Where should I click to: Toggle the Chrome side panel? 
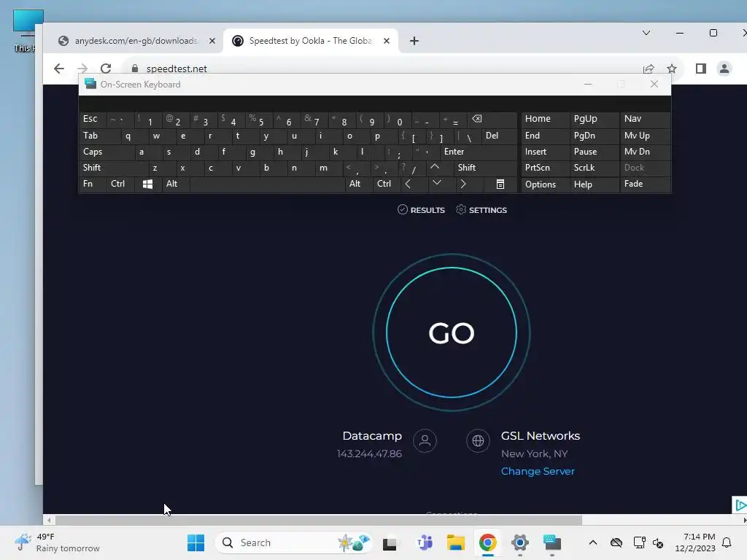(x=701, y=69)
